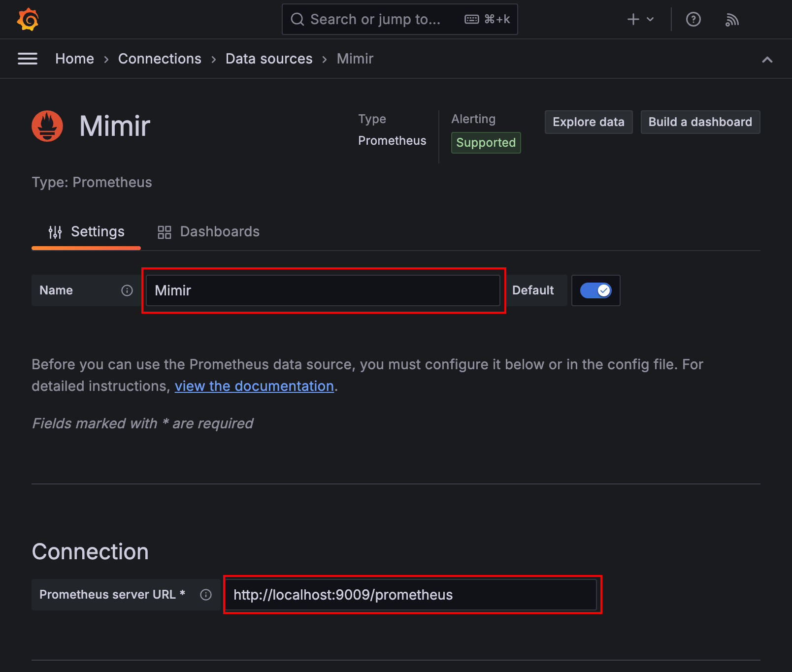Go to Data sources breadcrumb

pyautogui.click(x=269, y=59)
